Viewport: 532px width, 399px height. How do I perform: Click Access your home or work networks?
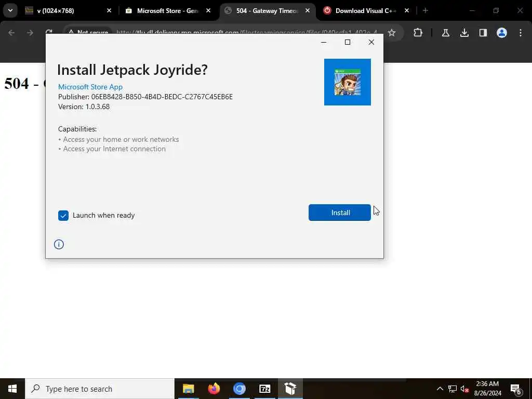tap(121, 139)
